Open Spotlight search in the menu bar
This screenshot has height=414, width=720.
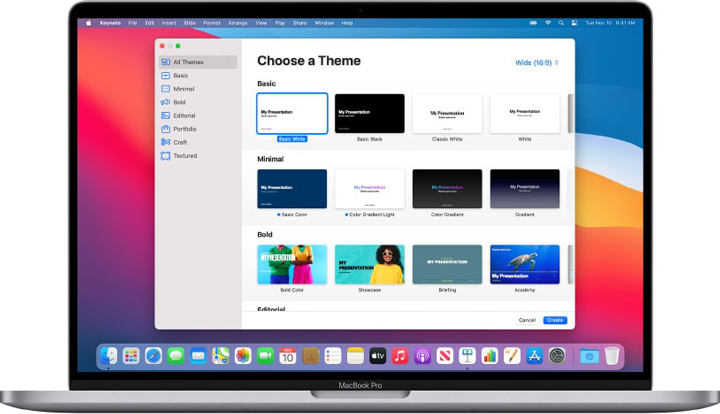[561, 23]
